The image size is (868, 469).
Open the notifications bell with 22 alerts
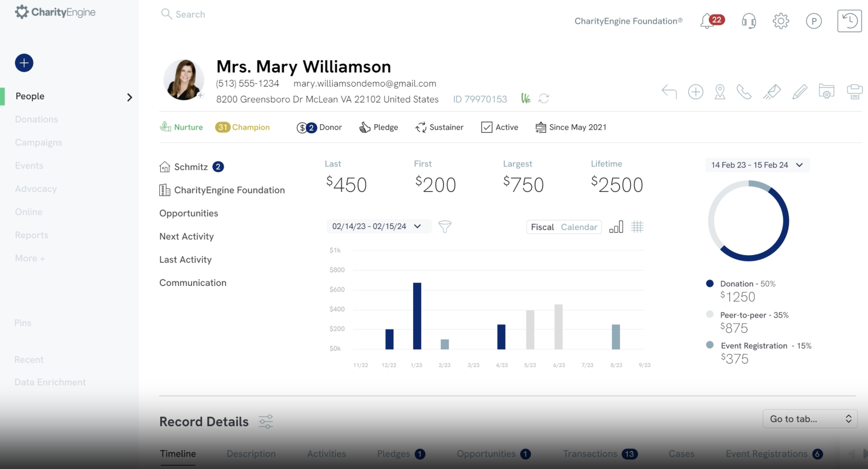tap(712, 21)
